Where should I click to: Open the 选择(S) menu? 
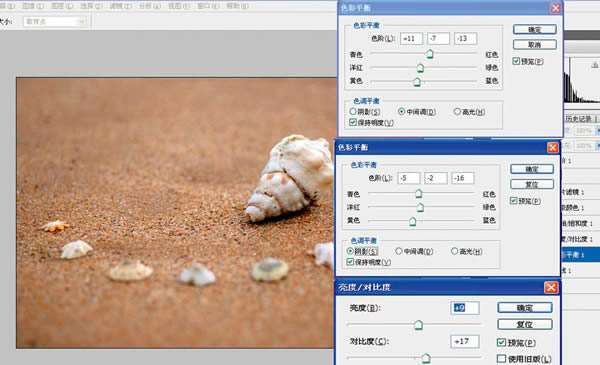click(91, 6)
